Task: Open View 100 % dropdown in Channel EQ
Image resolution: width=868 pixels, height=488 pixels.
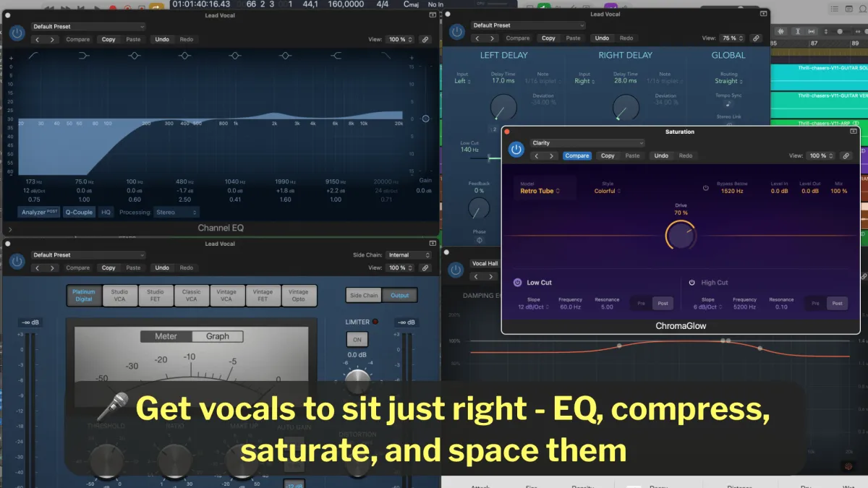Action: tap(400, 39)
